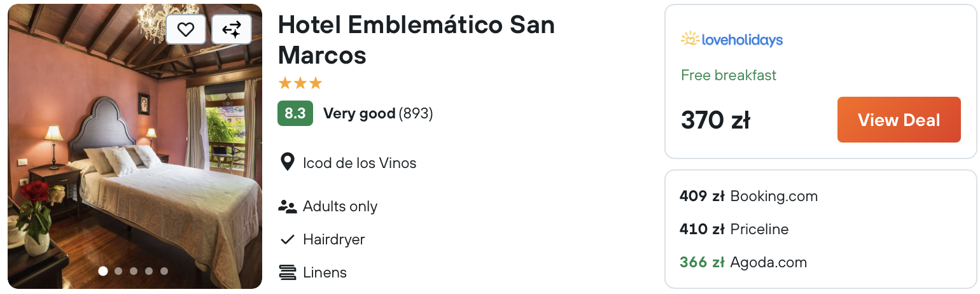Show the second photo via carousel dot

tap(118, 271)
